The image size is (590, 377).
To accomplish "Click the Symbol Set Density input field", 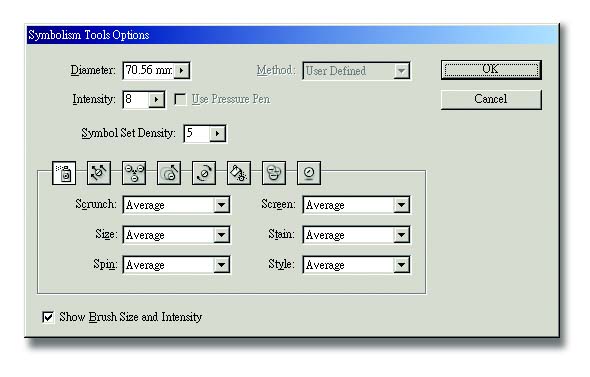I will 196,133.
